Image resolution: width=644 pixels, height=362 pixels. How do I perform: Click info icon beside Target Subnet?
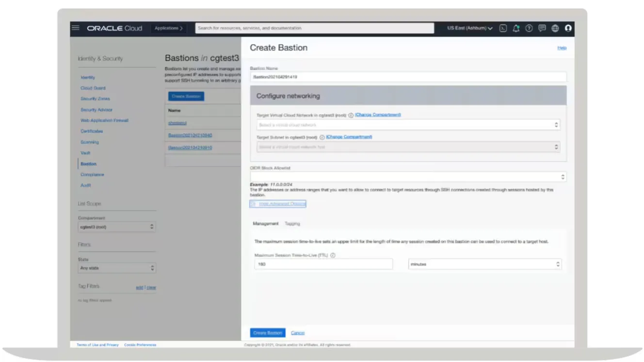pos(322,137)
